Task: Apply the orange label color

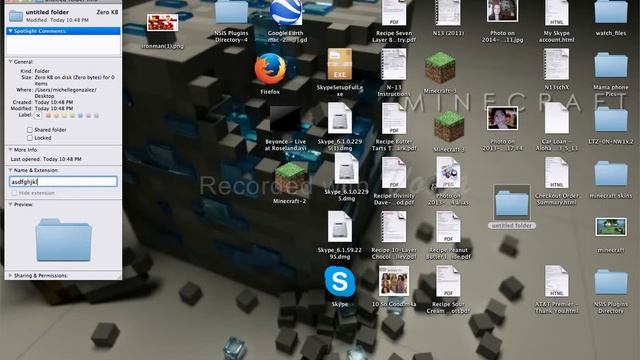Action: (x=56, y=116)
